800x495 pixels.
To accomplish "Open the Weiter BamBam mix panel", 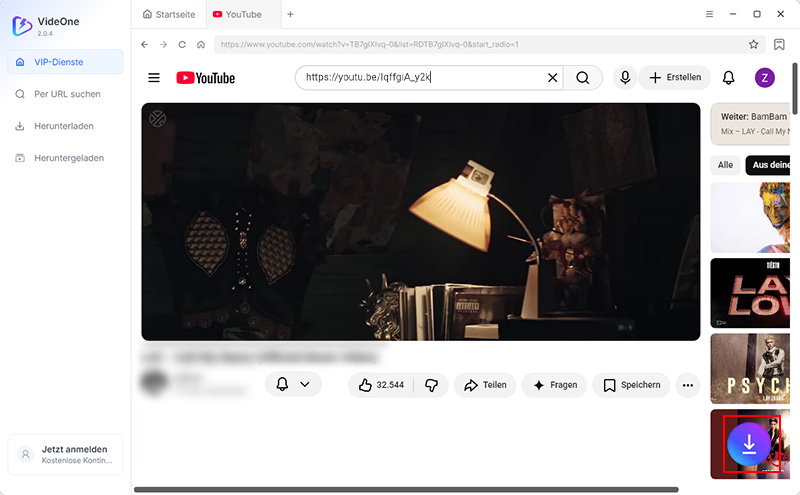I will click(750, 124).
